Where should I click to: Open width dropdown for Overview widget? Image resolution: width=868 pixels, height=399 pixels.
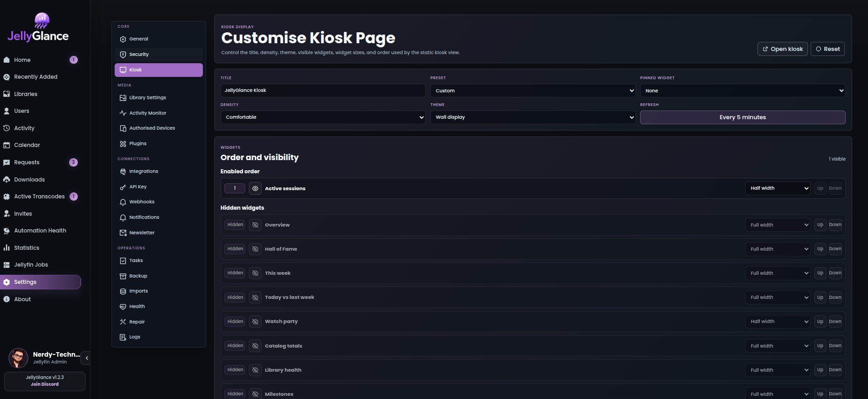click(777, 225)
